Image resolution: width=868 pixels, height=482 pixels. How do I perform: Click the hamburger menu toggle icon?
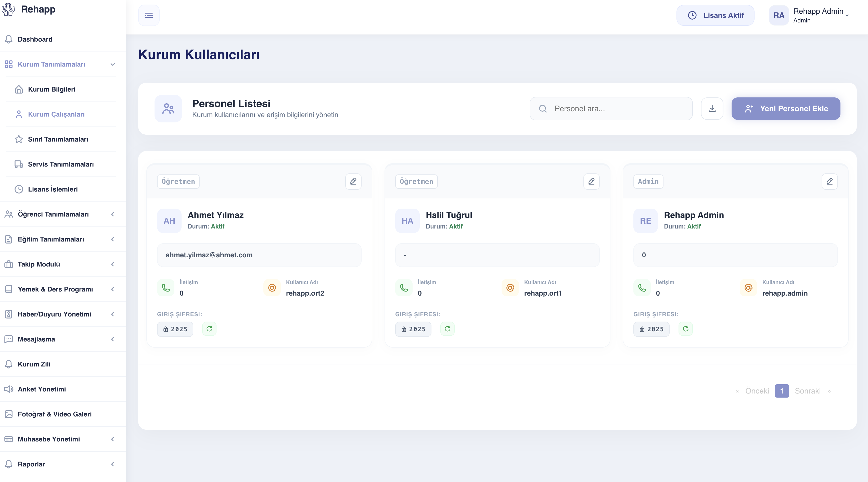[x=149, y=15]
